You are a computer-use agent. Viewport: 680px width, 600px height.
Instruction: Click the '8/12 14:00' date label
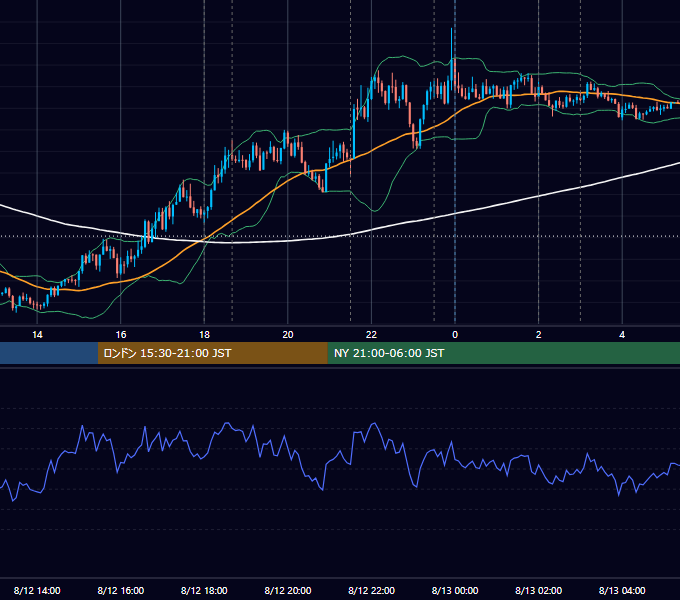pos(37,590)
